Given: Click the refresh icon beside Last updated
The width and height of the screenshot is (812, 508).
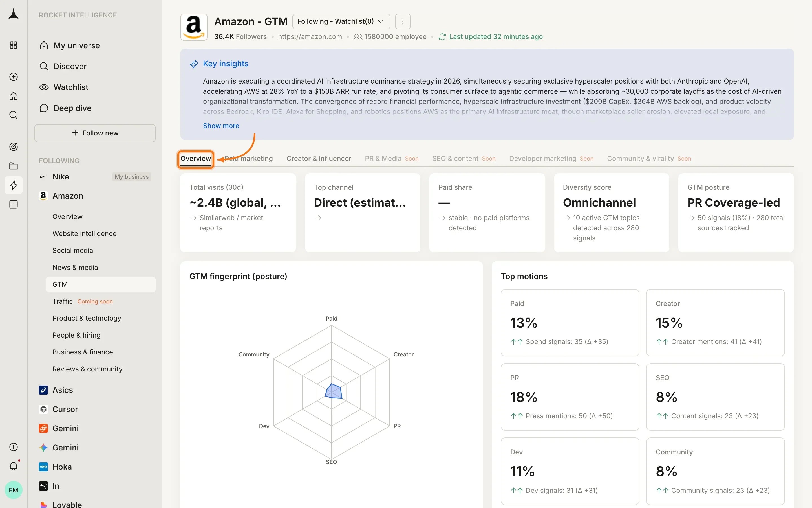Looking at the screenshot, I should (x=442, y=37).
